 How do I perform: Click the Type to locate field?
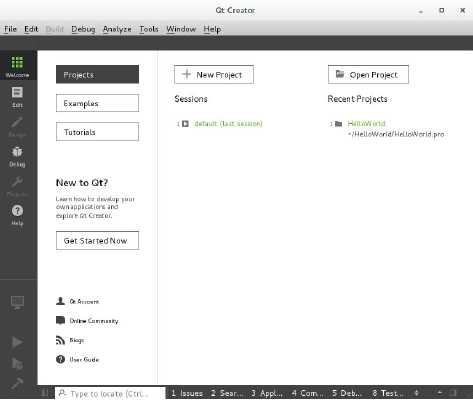coord(110,393)
